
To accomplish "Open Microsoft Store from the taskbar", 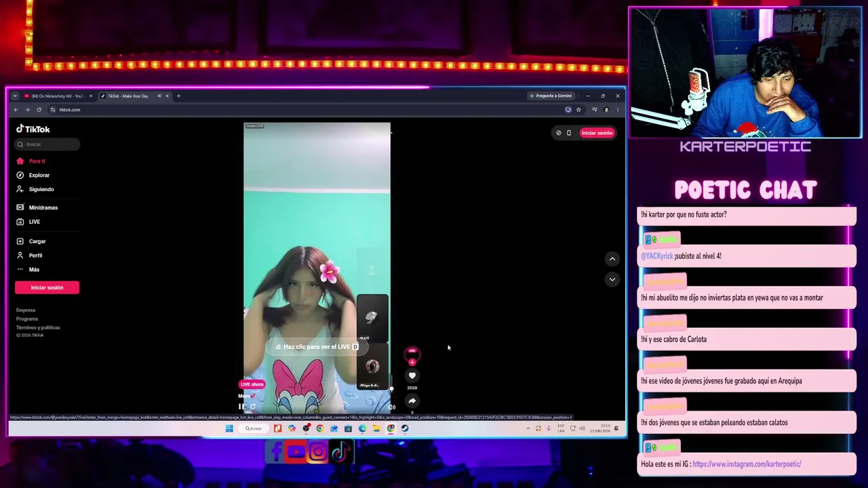I will click(x=349, y=428).
